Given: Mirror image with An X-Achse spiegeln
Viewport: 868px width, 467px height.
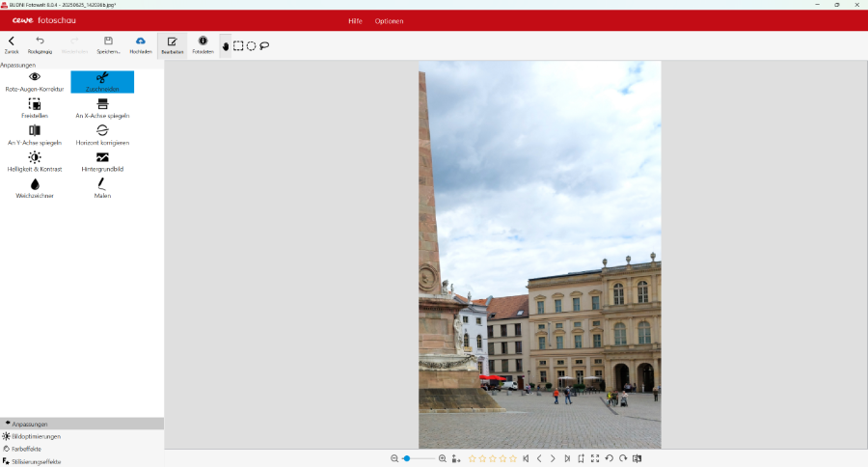Looking at the screenshot, I should (x=102, y=109).
